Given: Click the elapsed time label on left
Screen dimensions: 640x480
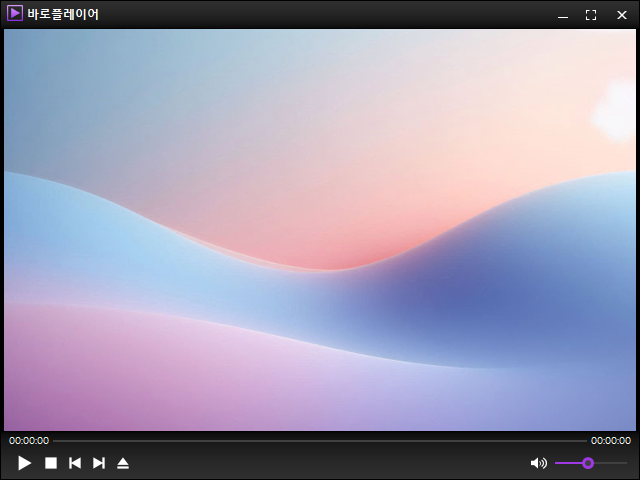Looking at the screenshot, I should click(x=29, y=440).
